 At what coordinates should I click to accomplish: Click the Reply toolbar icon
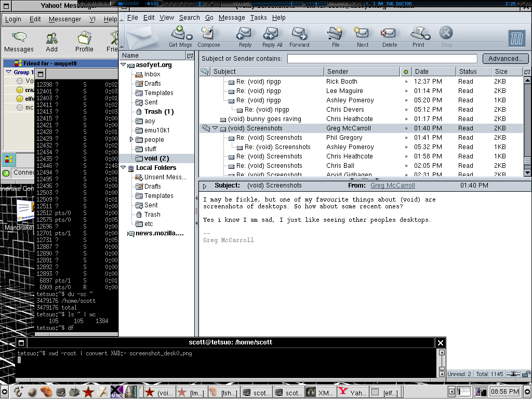[x=244, y=33]
